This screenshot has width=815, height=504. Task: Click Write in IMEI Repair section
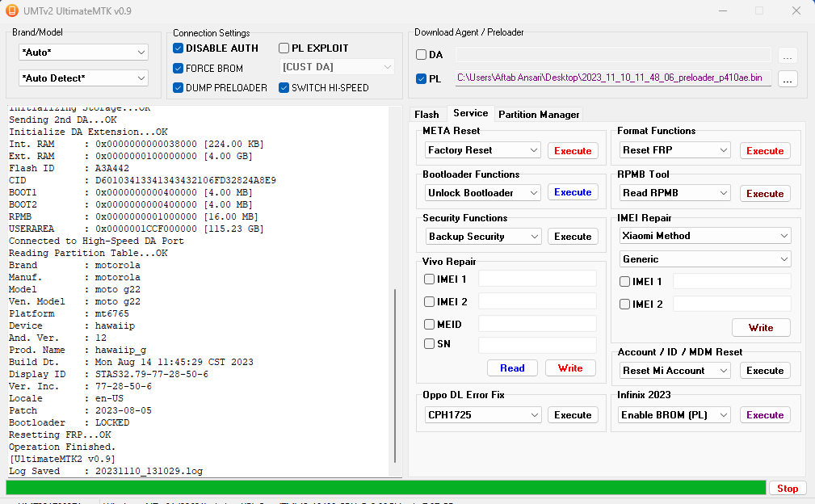(x=761, y=328)
